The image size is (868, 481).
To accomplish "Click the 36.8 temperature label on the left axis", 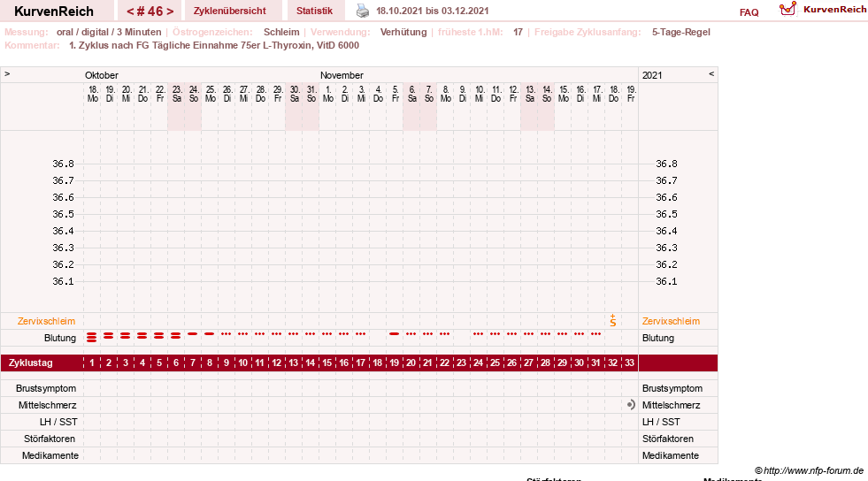I will (x=63, y=164).
